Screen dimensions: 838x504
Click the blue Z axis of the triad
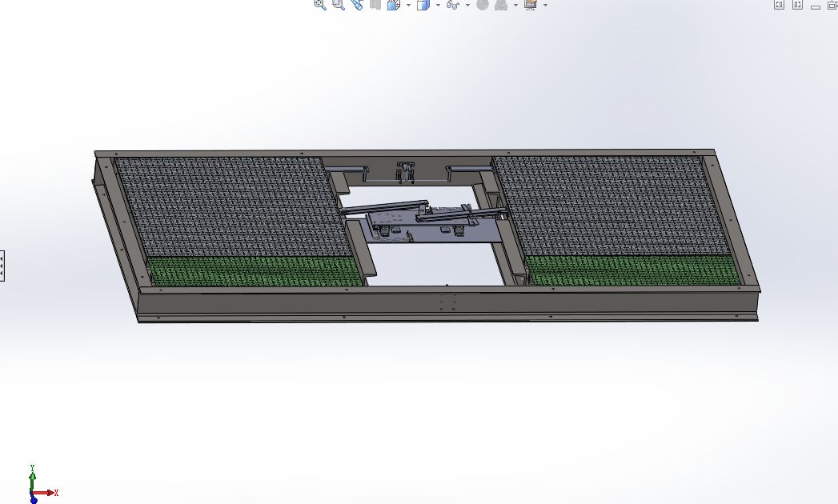click(34, 500)
